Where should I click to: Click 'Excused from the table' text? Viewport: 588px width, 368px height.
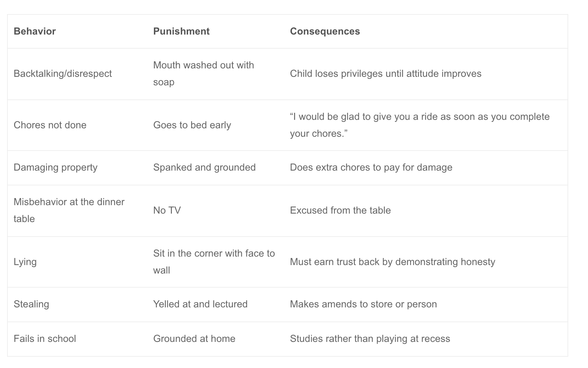(340, 210)
